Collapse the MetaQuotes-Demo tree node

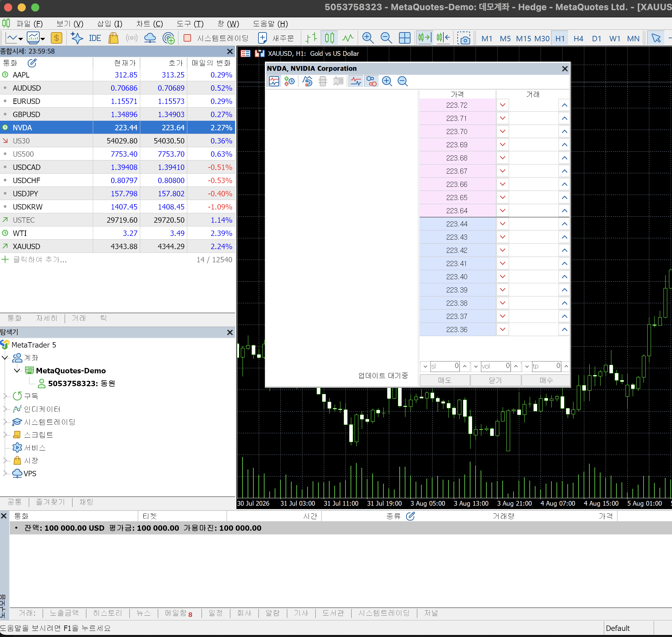click(x=17, y=370)
